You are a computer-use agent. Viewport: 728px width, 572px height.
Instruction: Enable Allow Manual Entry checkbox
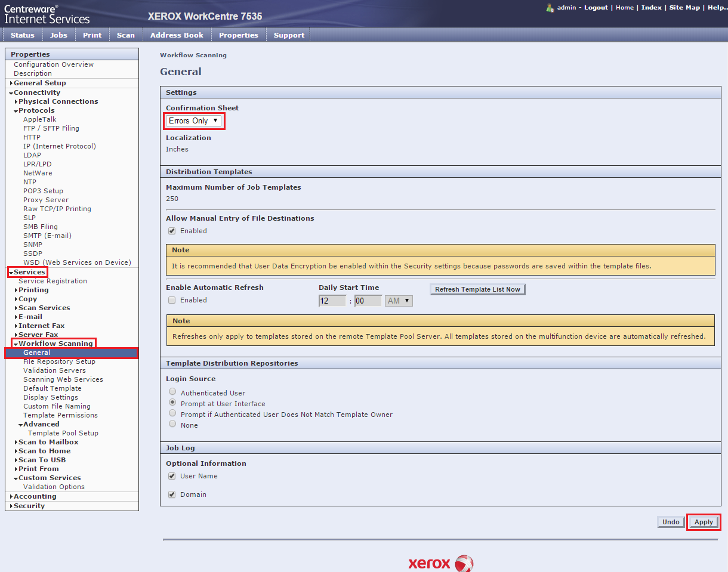172,231
